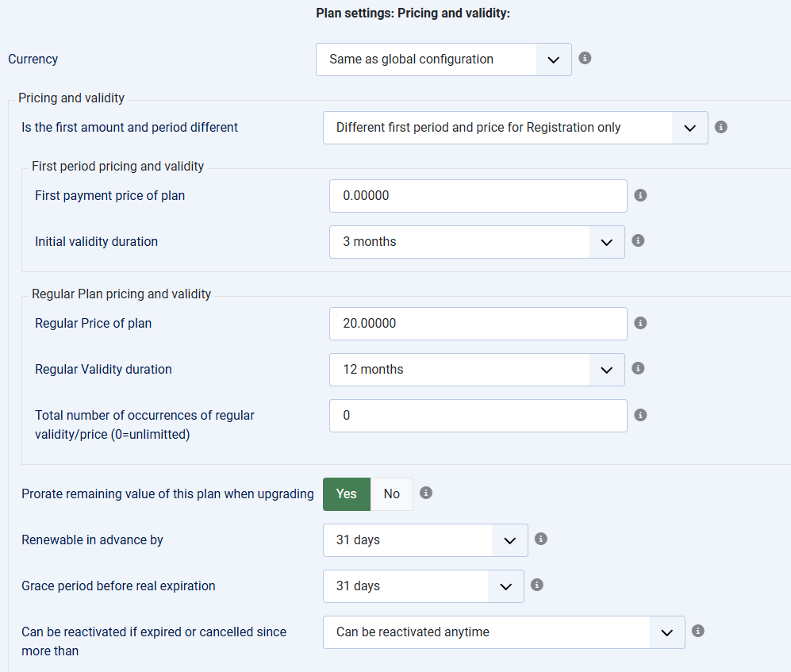The height and width of the screenshot is (672, 791).
Task: Click info icon for Renewable in advance by
Action: [x=541, y=539]
